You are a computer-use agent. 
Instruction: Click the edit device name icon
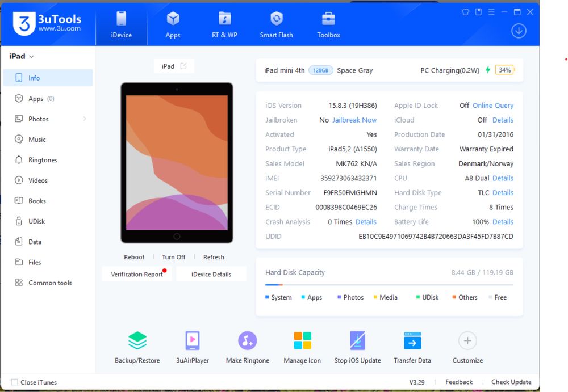(183, 66)
